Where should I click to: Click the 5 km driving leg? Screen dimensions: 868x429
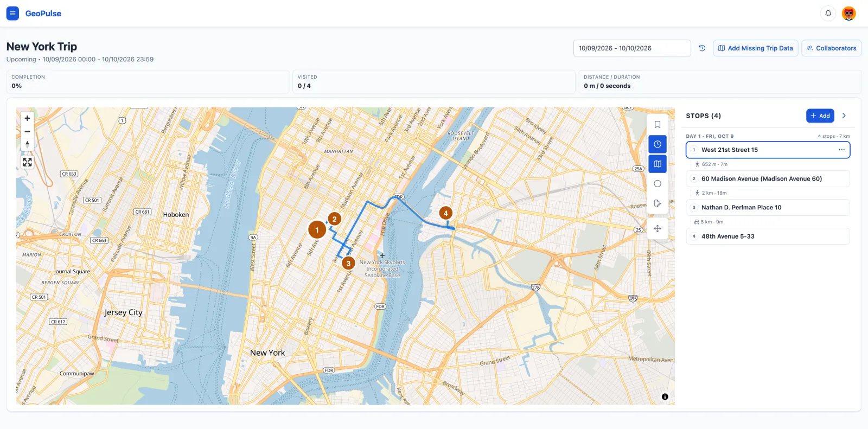709,222
